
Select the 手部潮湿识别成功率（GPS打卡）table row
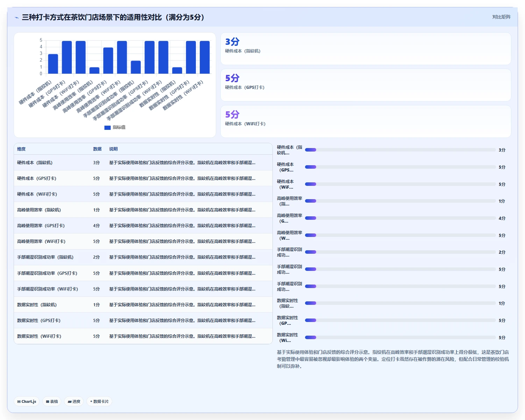click(143, 273)
